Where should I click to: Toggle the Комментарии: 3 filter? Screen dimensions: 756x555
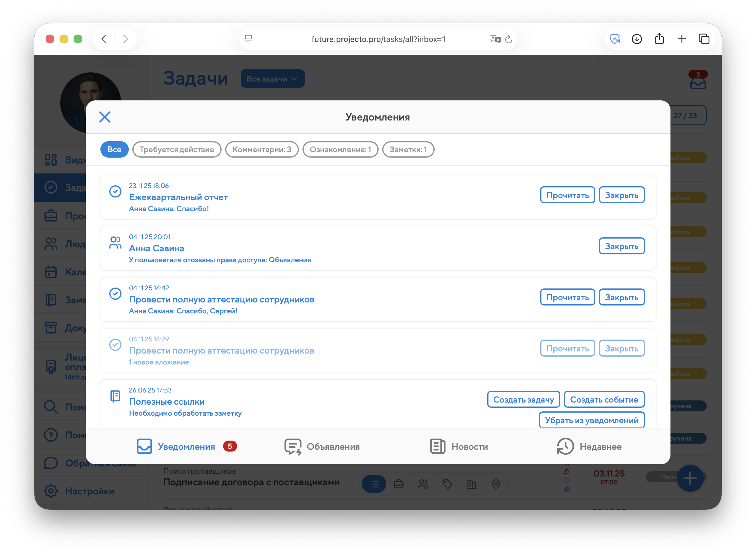pyautogui.click(x=262, y=149)
